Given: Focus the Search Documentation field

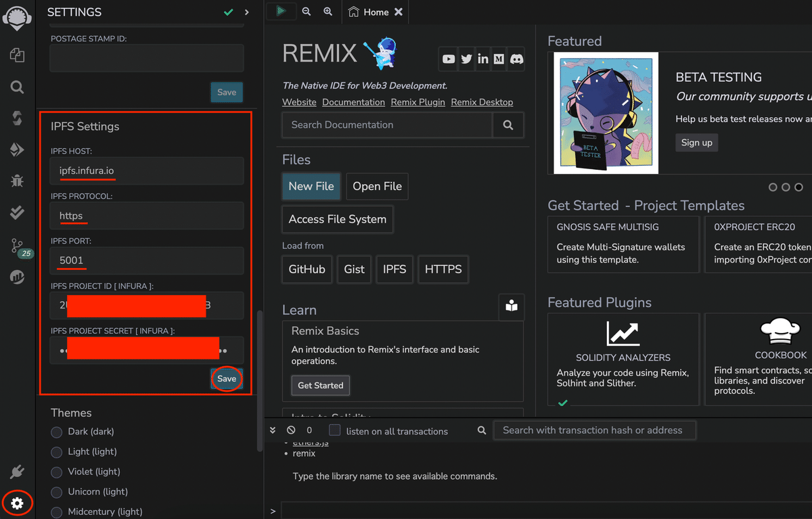Looking at the screenshot, I should pyautogui.click(x=387, y=125).
